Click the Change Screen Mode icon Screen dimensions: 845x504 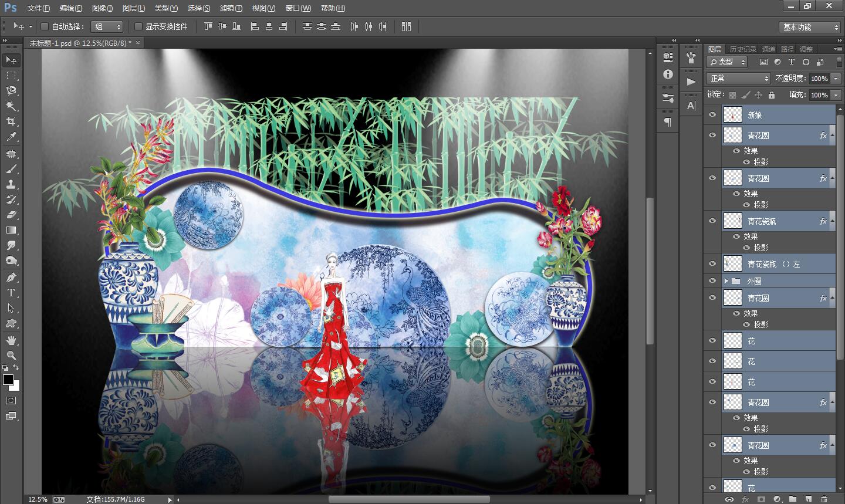click(x=11, y=416)
